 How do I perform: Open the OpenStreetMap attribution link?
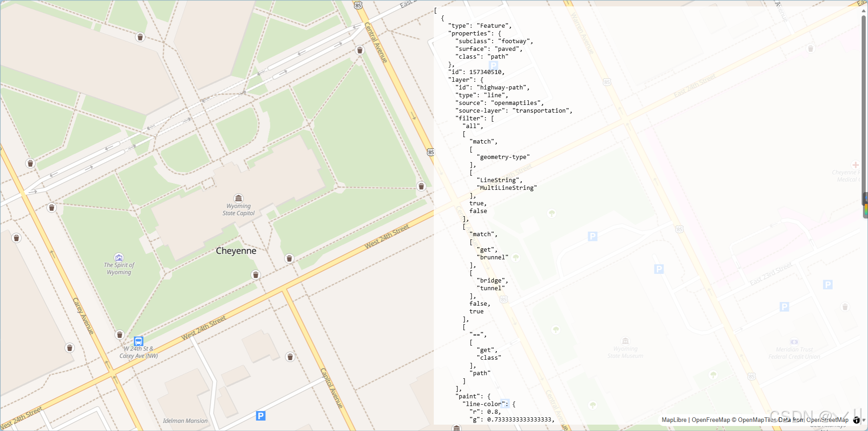coord(827,420)
